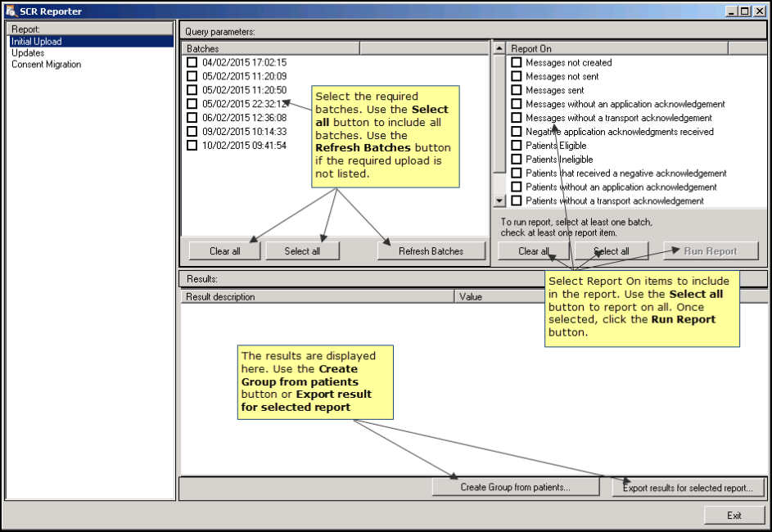Tick the Patients Eligible checkbox
The width and height of the screenshot is (772, 532).
coord(517,146)
